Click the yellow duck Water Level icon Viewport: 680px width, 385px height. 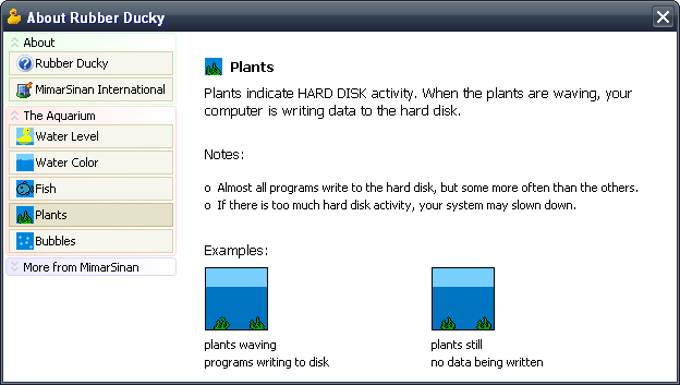tap(25, 137)
